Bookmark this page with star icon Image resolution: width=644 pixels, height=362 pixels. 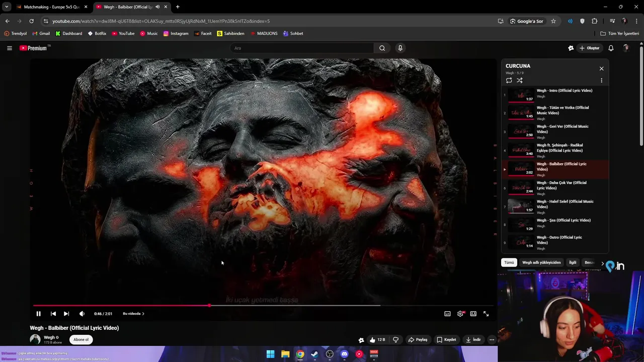[553, 21]
